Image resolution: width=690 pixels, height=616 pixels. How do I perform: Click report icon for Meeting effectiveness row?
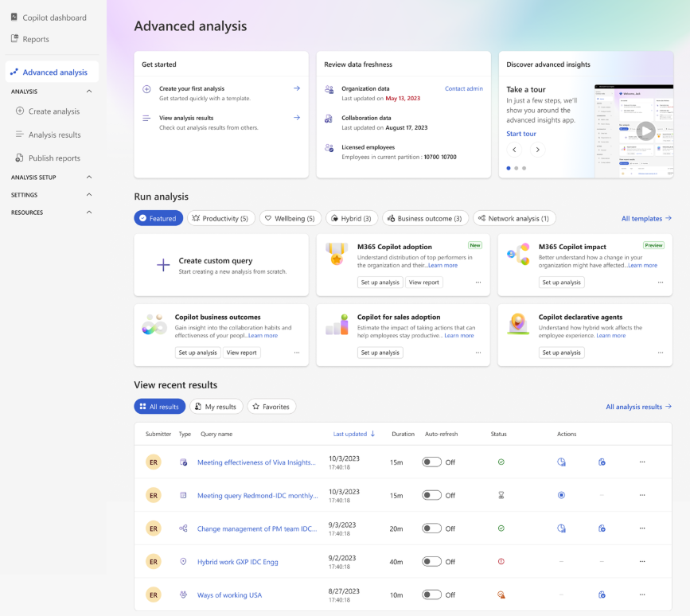(602, 462)
